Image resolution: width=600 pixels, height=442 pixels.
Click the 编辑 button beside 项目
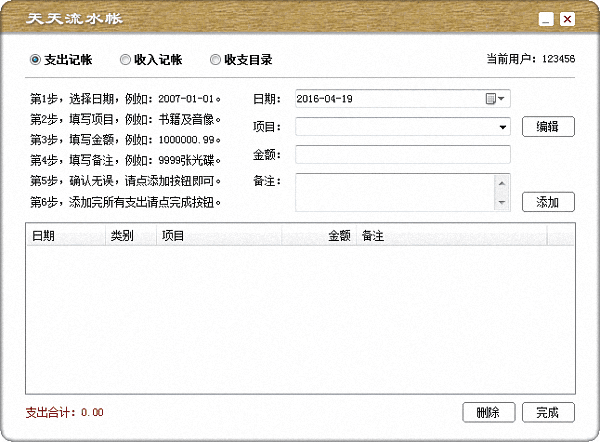click(548, 127)
